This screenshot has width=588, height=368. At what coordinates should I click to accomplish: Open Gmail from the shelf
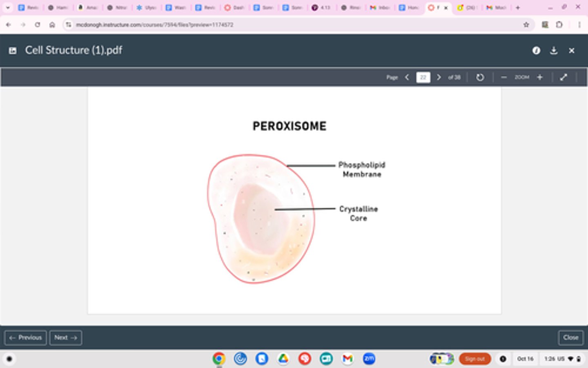pos(347,359)
